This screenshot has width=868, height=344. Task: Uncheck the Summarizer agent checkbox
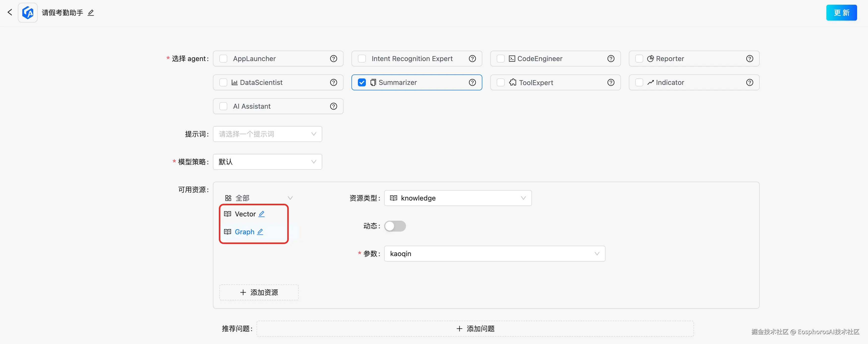(x=362, y=83)
